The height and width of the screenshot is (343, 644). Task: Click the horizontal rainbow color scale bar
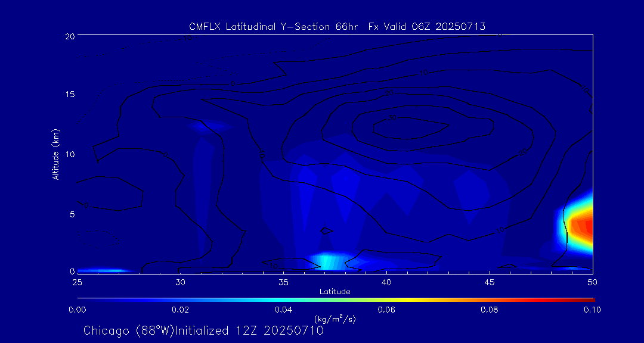click(336, 300)
